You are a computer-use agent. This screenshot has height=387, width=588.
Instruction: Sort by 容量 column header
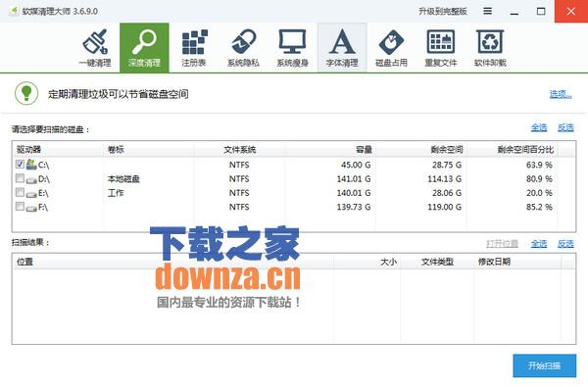(x=330, y=149)
